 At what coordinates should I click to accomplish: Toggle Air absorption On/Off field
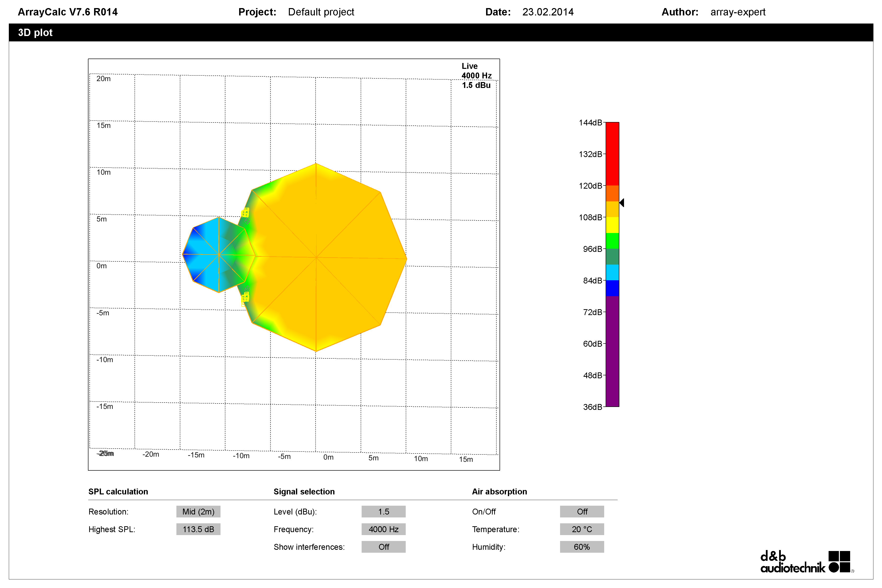582,512
